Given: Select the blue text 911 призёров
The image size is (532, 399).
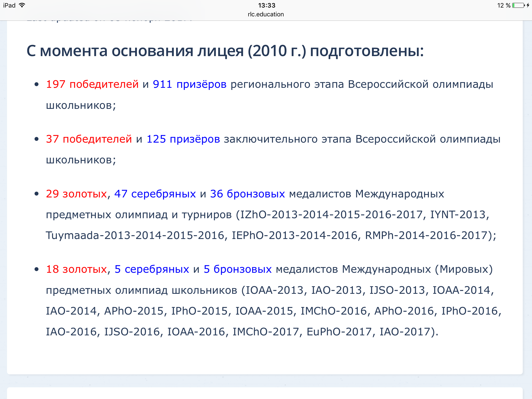Looking at the screenshot, I should point(190,84).
